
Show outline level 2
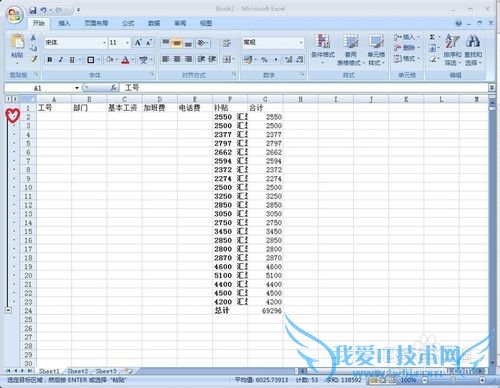pos(14,99)
